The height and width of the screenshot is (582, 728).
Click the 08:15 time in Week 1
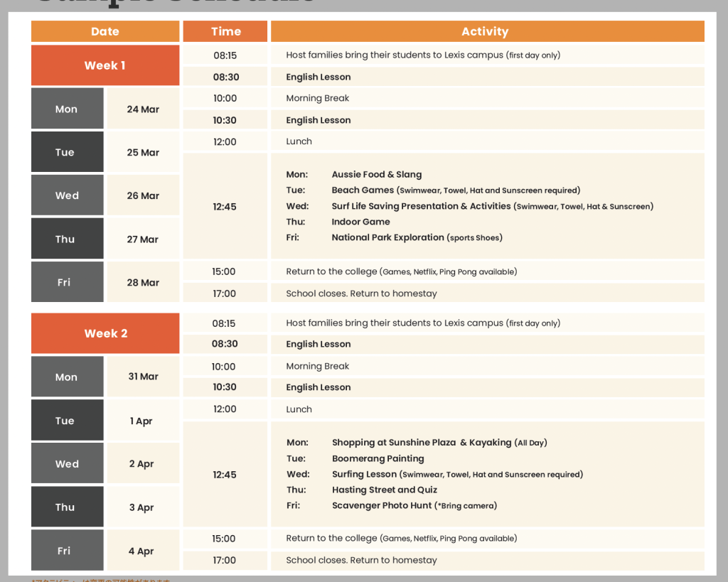pos(225,55)
